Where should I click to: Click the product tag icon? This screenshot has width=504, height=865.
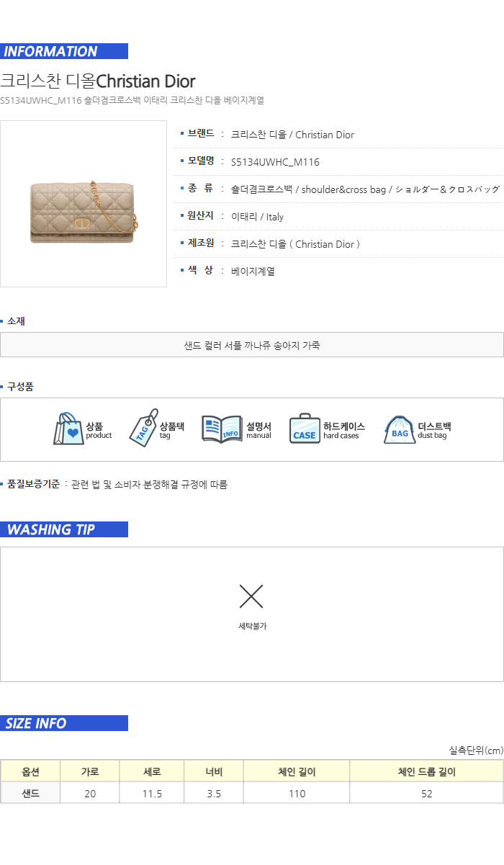tap(143, 429)
